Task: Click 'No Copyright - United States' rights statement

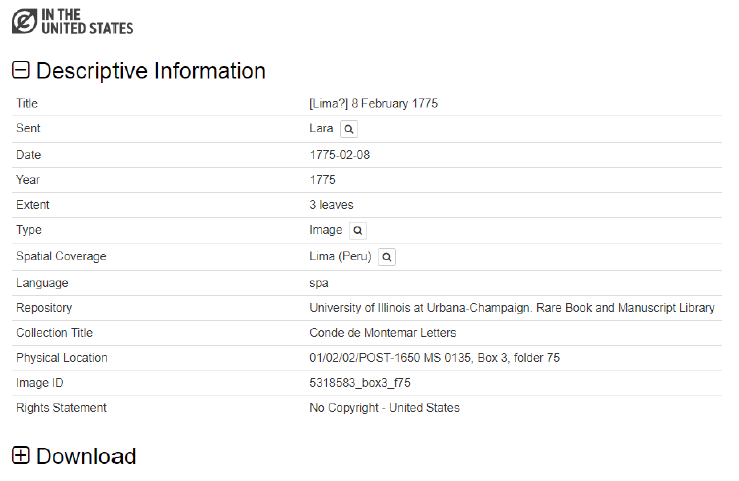Action: click(x=384, y=408)
